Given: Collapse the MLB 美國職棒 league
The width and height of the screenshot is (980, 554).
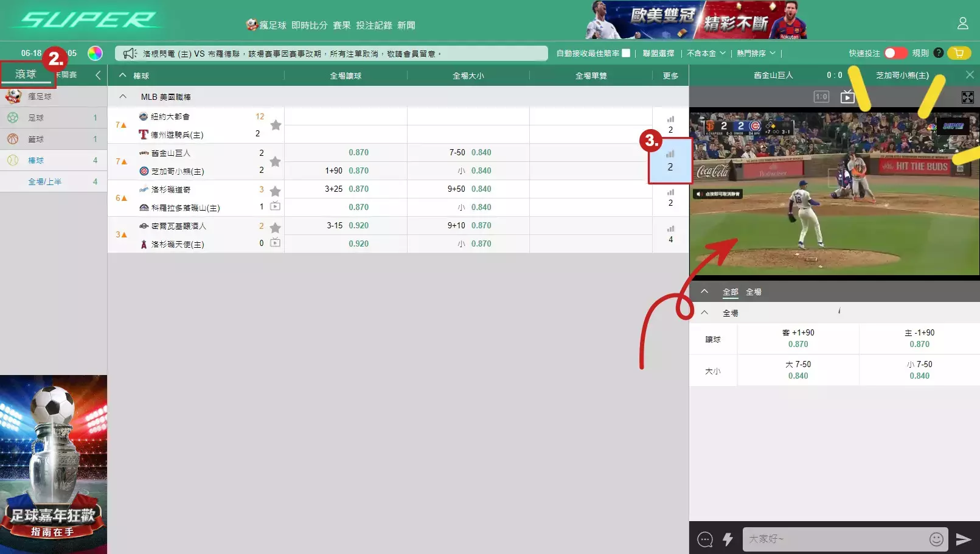Looking at the screenshot, I should pyautogui.click(x=123, y=96).
